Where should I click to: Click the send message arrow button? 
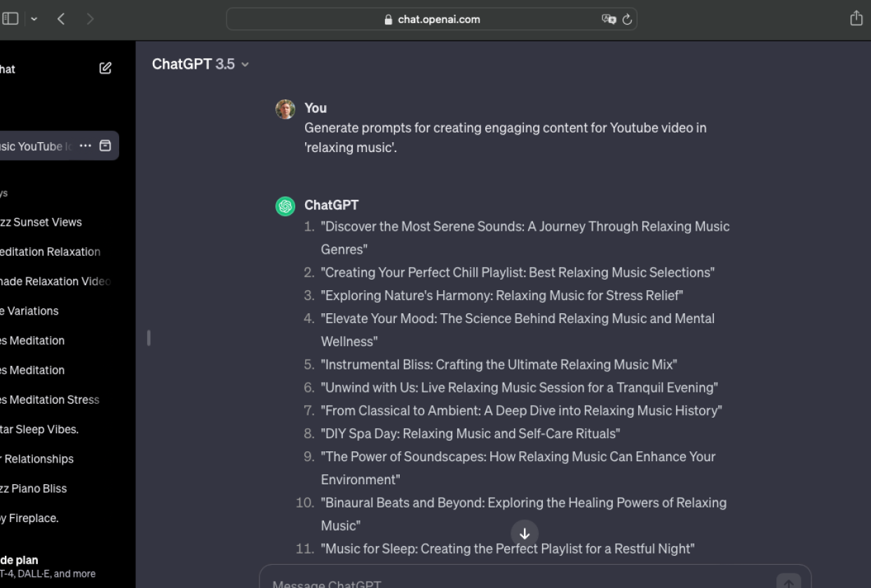788,582
